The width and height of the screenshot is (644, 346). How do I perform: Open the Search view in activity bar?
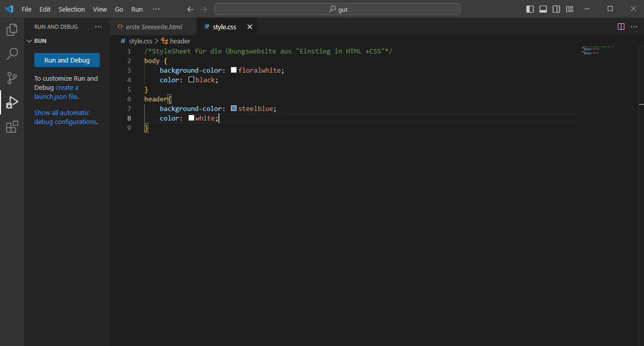pyautogui.click(x=12, y=54)
